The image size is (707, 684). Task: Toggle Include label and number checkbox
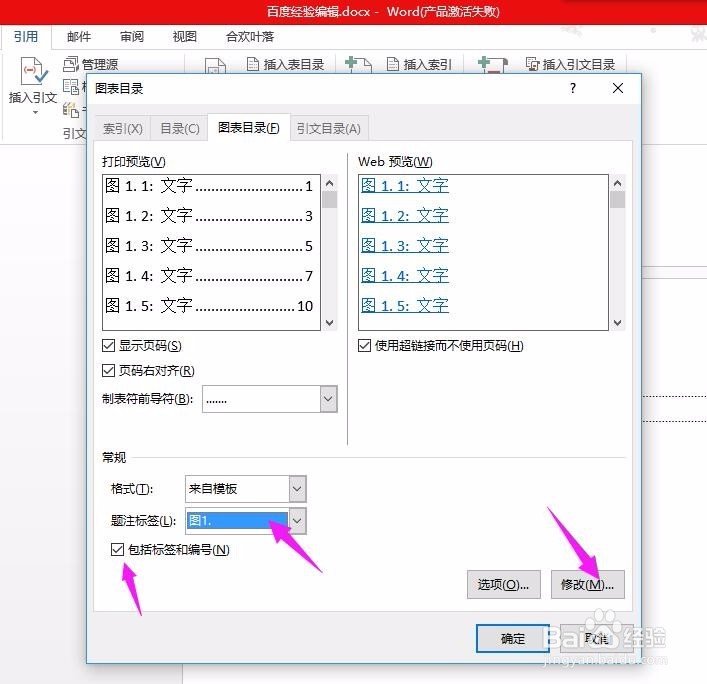coord(117,549)
